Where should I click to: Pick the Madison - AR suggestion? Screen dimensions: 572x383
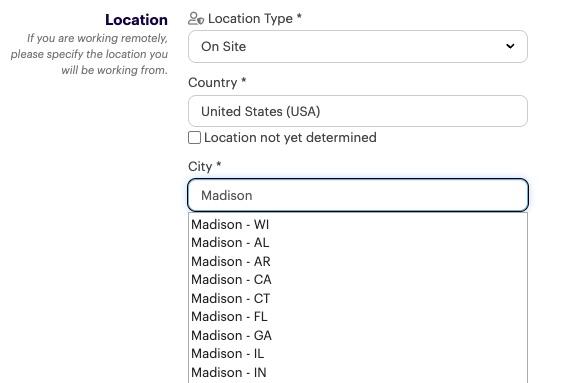pos(358,262)
